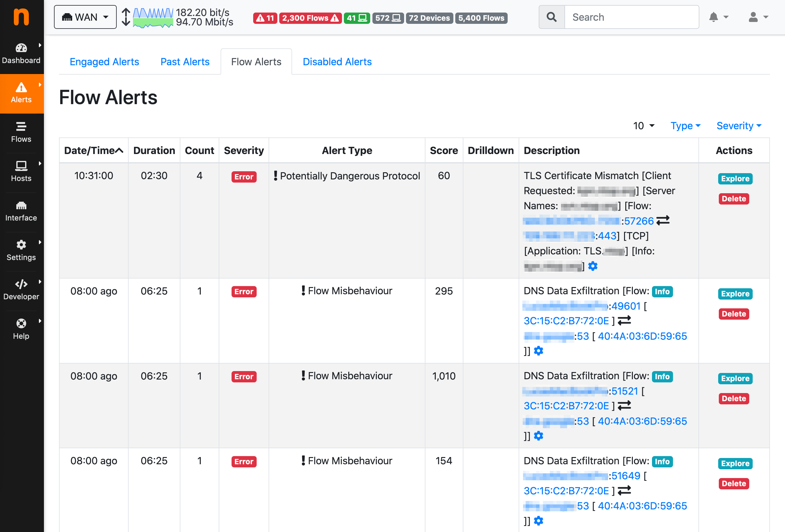Switch to the Engaged Alerts tab

(x=104, y=62)
